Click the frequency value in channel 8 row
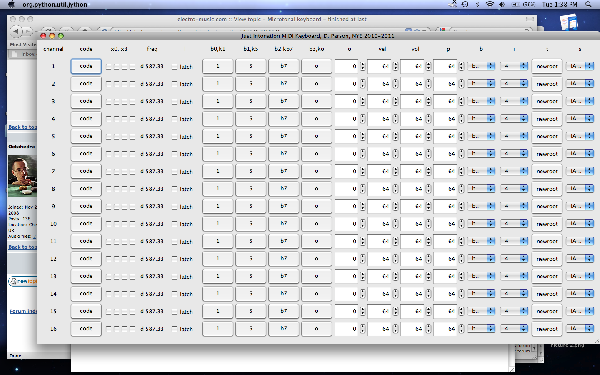Image resolution: width=600 pixels, height=375 pixels. coord(152,189)
